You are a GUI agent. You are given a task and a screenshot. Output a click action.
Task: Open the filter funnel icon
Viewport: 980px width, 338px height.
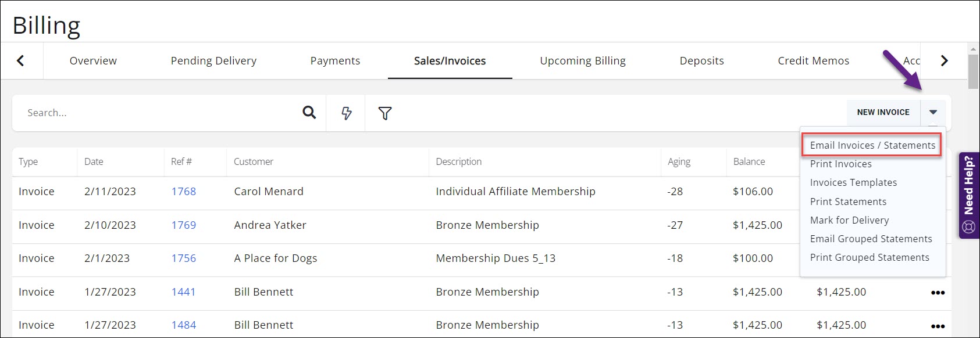[384, 113]
